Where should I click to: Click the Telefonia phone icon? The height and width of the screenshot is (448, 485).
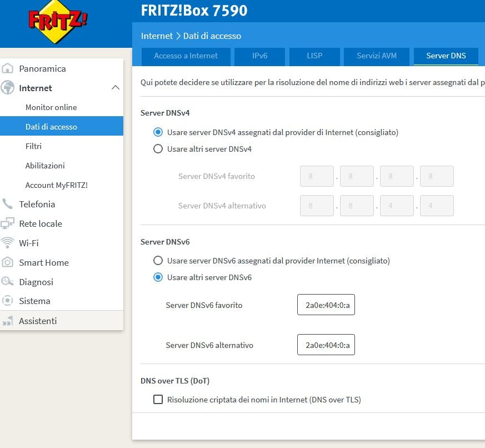[7, 204]
